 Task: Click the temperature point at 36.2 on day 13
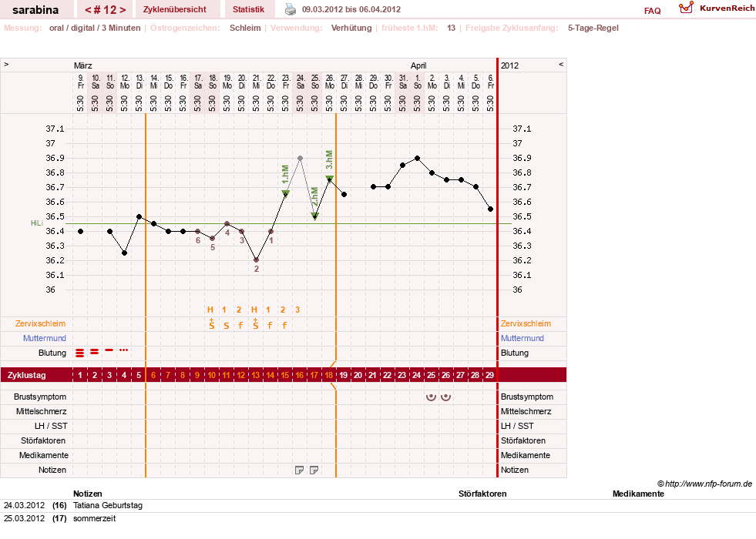256,260
